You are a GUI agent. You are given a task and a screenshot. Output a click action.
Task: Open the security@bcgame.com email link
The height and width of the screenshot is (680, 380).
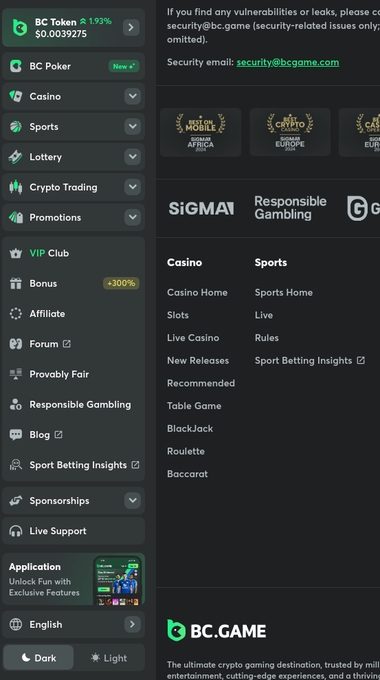click(x=288, y=62)
